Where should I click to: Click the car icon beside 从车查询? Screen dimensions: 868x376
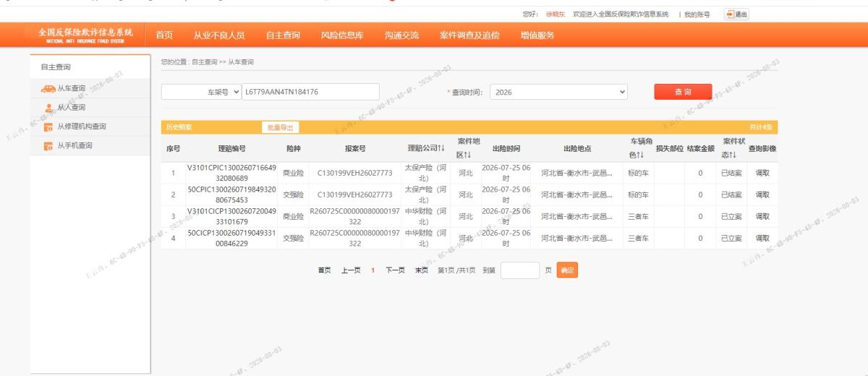click(x=48, y=88)
